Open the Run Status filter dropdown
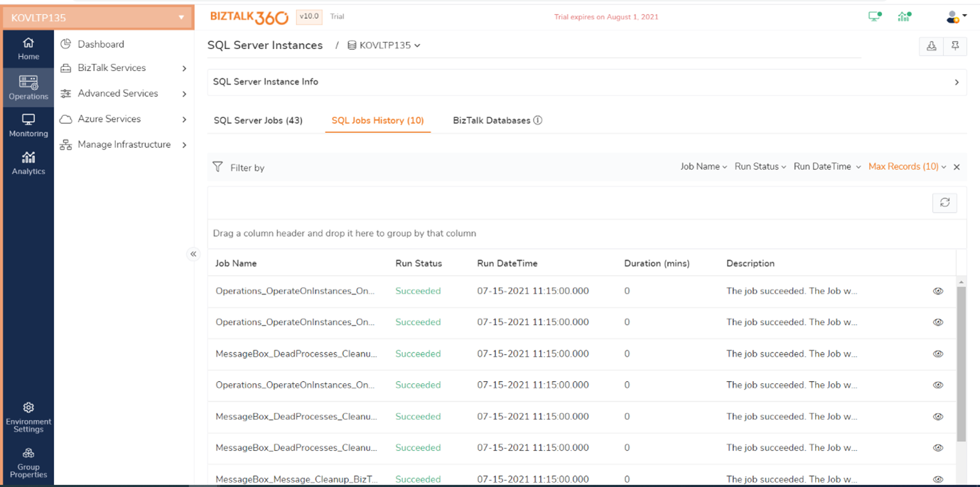The image size is (980, 487). (760, 166)
